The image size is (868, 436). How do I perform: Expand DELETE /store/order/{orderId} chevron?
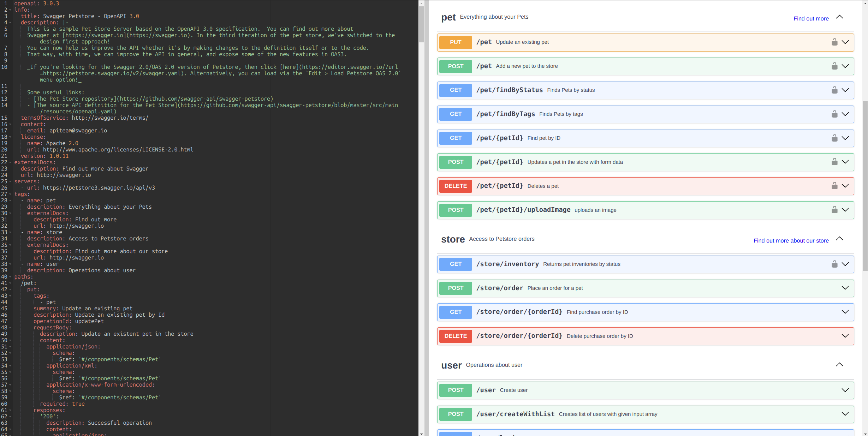pyautogui.click(x=845, y=336)
